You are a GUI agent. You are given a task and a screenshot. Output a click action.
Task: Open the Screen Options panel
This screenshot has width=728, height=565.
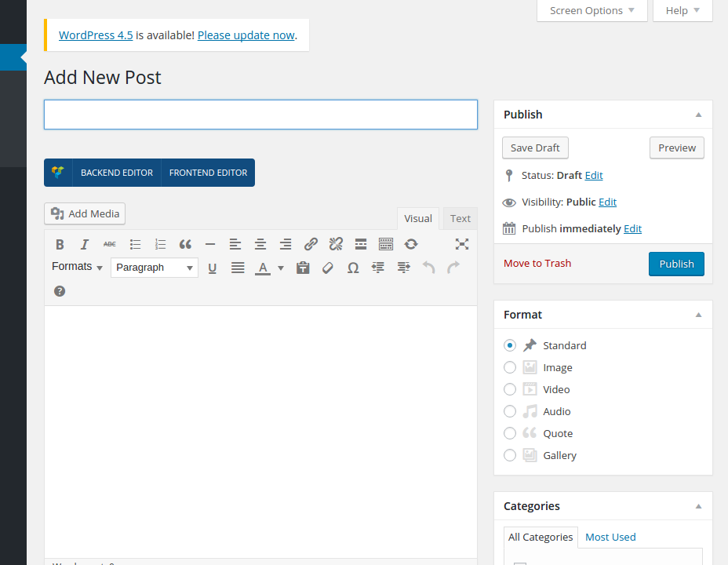point(592,10)
